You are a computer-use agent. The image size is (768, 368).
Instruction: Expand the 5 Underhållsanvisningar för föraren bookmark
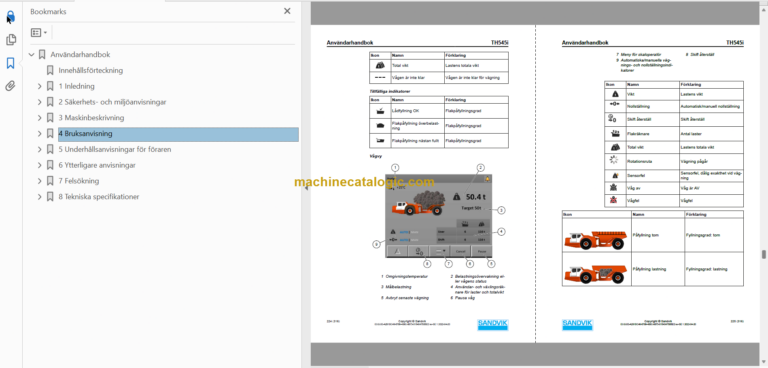(40, 149)
